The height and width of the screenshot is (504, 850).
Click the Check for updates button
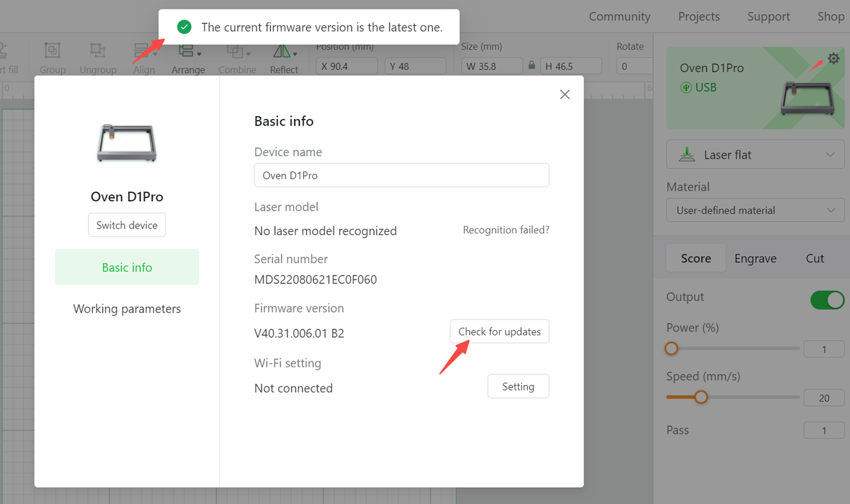click(499, 331)
